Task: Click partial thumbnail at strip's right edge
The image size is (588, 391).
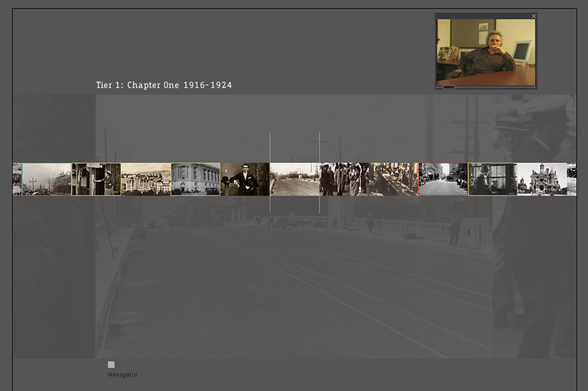Action: pos(572,180)
